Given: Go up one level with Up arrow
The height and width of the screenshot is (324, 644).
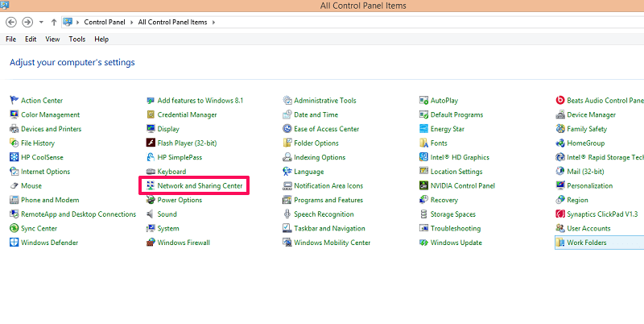Looking at the screenshot, I should 54,23.
